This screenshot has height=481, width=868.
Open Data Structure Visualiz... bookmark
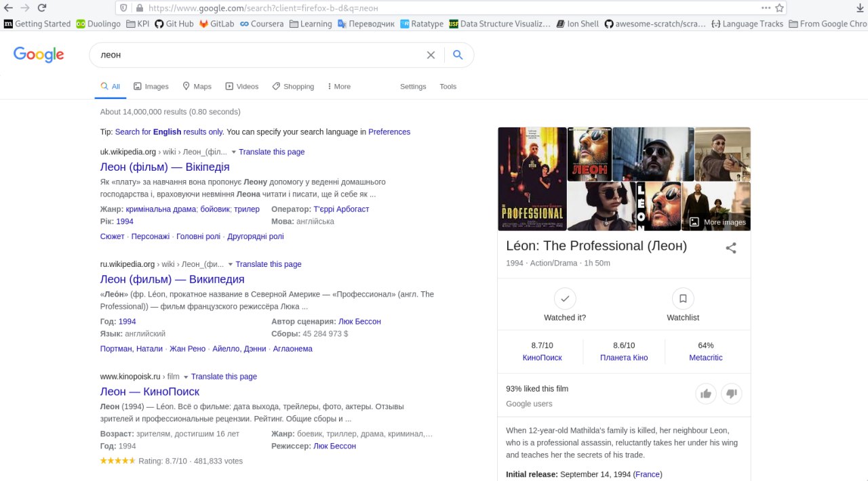pyautogui.click(x=500, y=24)
